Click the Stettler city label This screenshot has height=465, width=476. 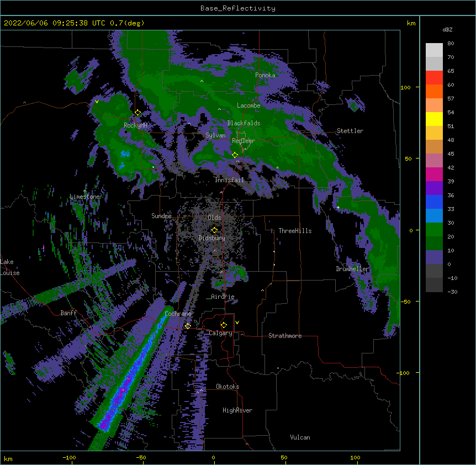[x=350, y=131]
